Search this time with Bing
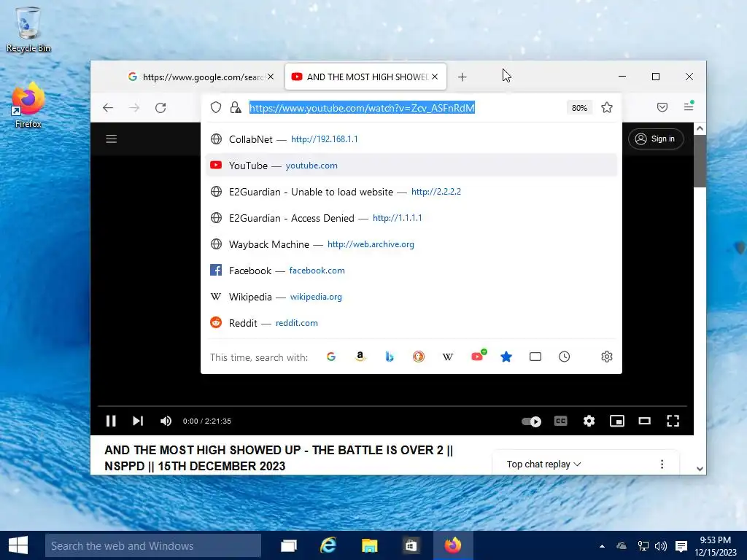This screenshot has height=560, width=747. (390, 357)
